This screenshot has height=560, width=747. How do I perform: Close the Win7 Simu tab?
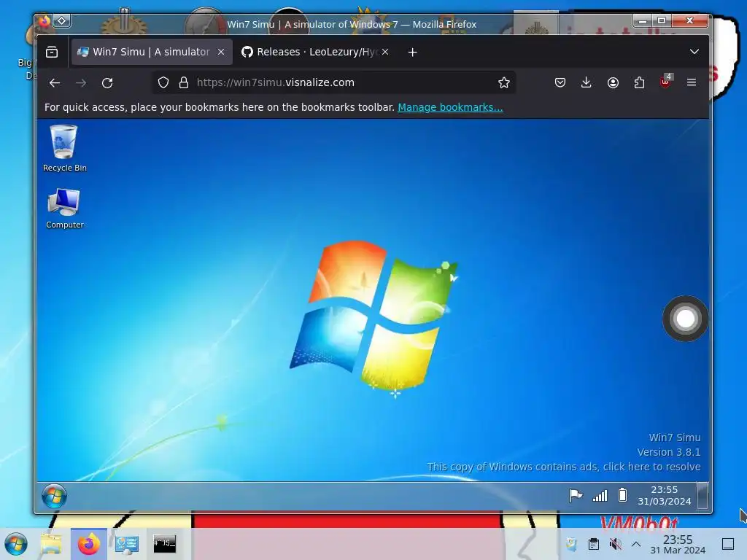pos(221,52)
